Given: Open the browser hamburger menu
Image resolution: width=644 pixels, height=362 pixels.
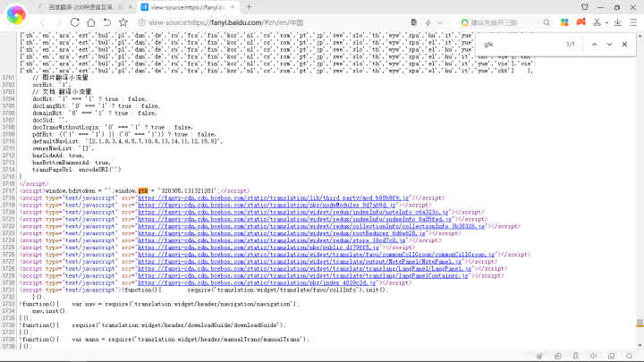Looking at the screenshot, I should (633, 22).
